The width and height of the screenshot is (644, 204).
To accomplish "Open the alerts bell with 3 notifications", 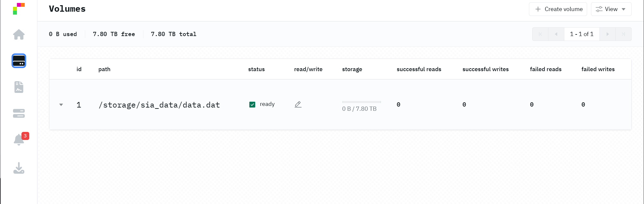I will tap(19, 140).
